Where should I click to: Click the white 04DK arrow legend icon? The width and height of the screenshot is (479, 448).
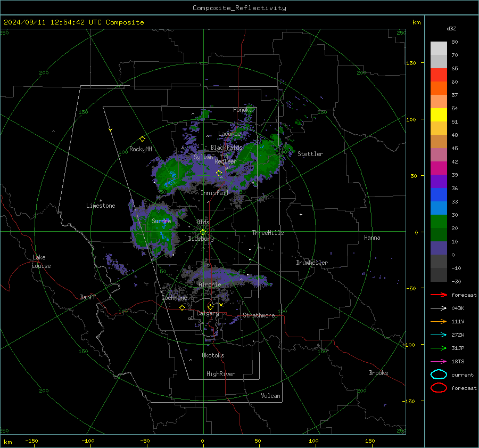[439, 308]
